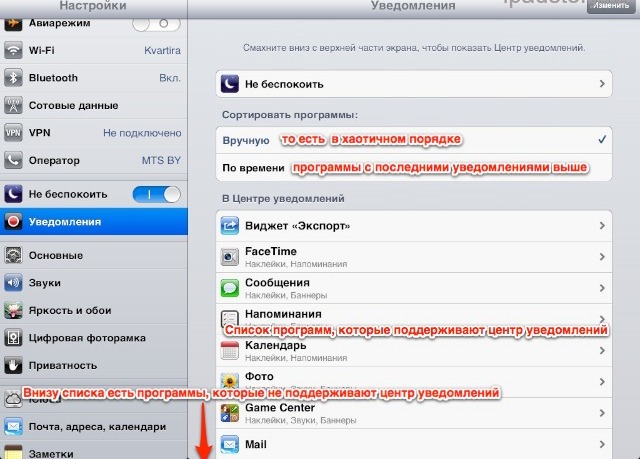Tap the Game Center label text

tap(280, 408)
